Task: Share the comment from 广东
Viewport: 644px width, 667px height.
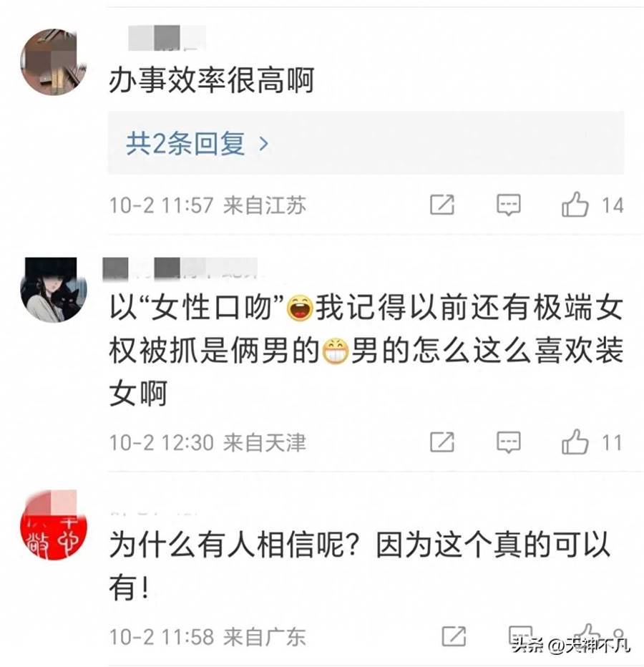Action: click(x=454, y=636)
